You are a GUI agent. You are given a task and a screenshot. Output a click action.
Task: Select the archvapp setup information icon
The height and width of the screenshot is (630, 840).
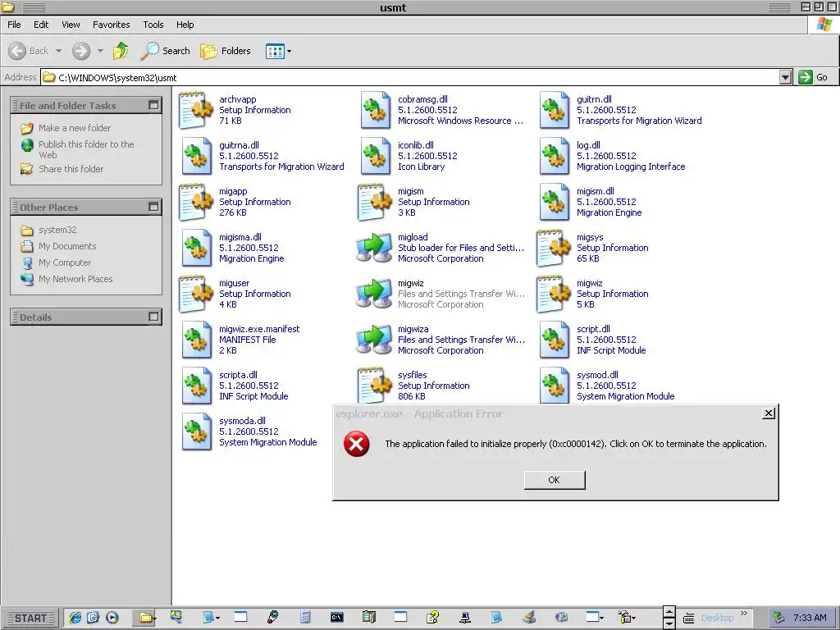coord(195,110)
